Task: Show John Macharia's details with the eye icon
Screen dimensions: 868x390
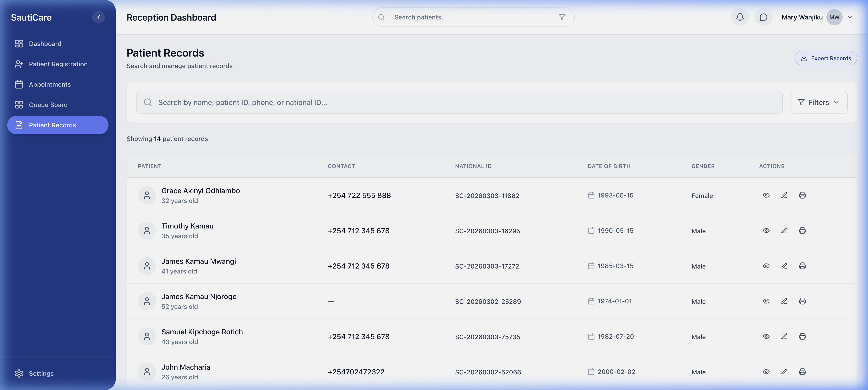Action: pos(766,371)
